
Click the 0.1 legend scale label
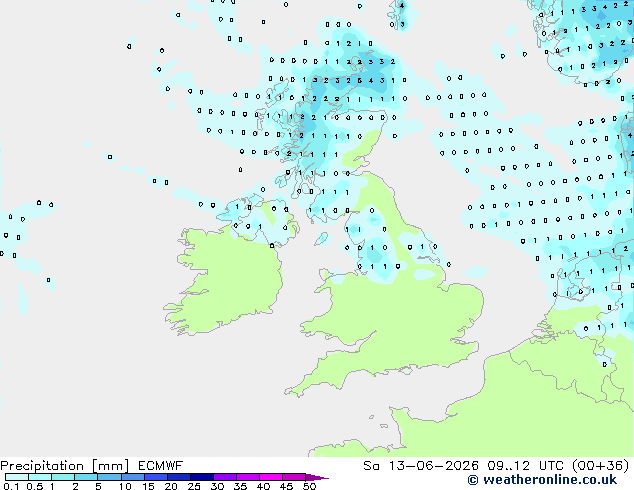coord(11,486)
